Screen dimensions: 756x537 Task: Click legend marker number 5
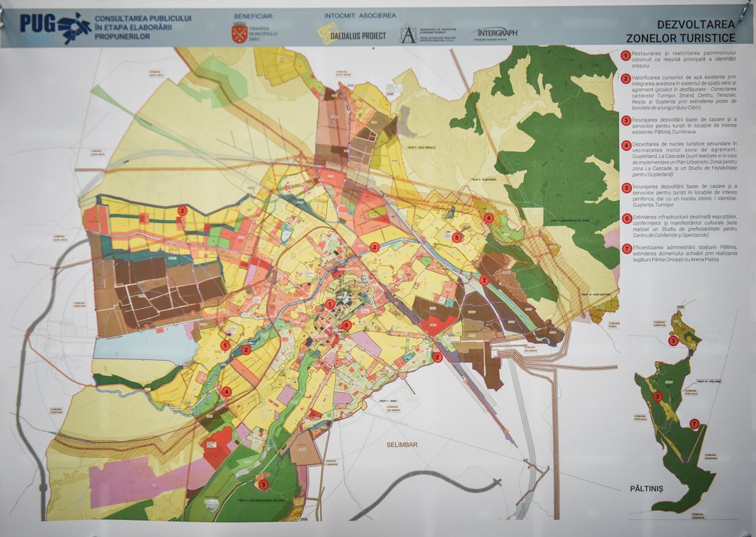point(626,188)
